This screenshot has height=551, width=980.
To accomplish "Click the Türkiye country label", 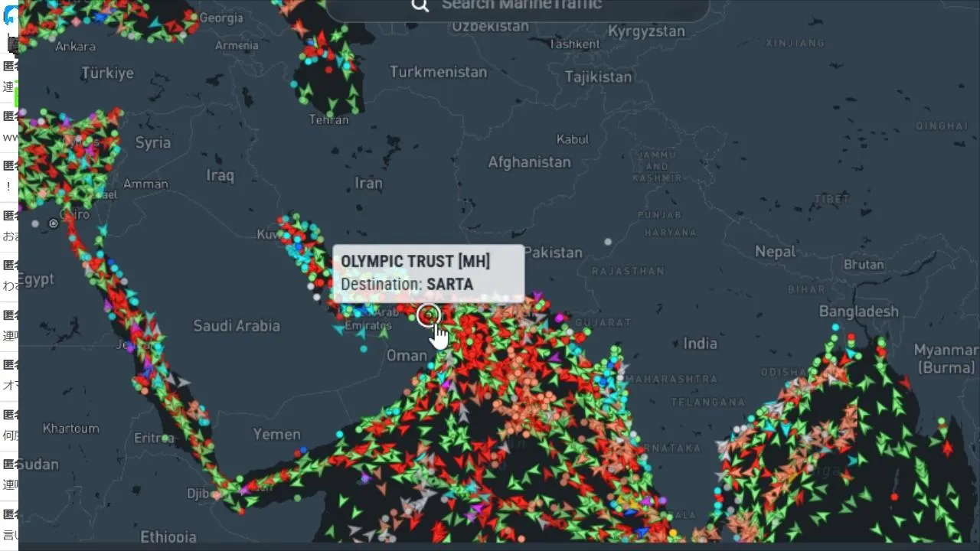I will point(107,73).
